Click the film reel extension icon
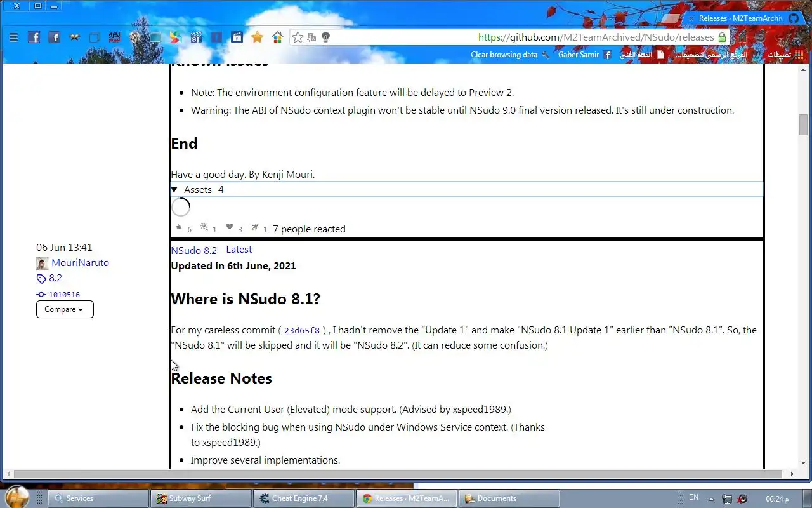This screenshot has height=508, width=812. [135, 37]
